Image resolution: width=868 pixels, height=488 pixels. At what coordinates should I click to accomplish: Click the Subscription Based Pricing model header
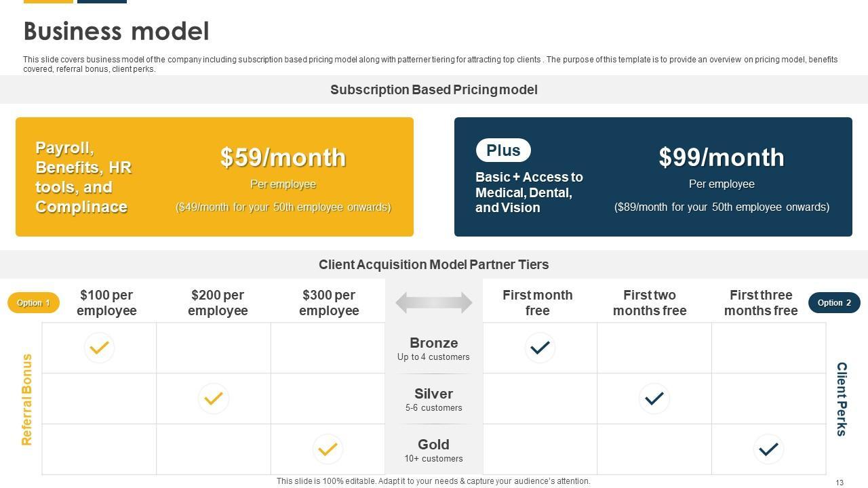point(434,89)
